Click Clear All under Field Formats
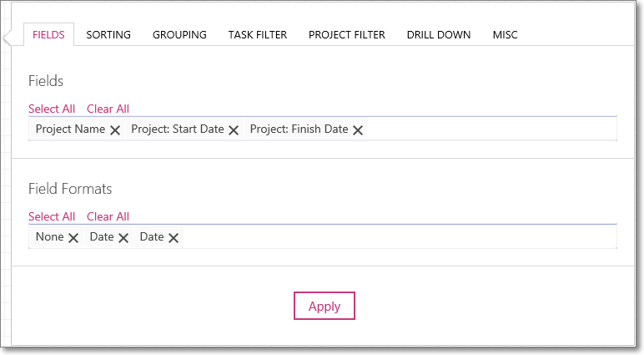The height and width of the screenshot is (355, 644). pyautogui.click(x=108, y=217)
